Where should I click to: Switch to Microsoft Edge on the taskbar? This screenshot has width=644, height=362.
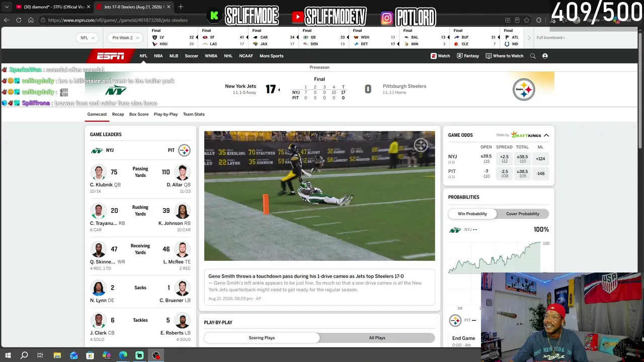[x=123, y=355]
